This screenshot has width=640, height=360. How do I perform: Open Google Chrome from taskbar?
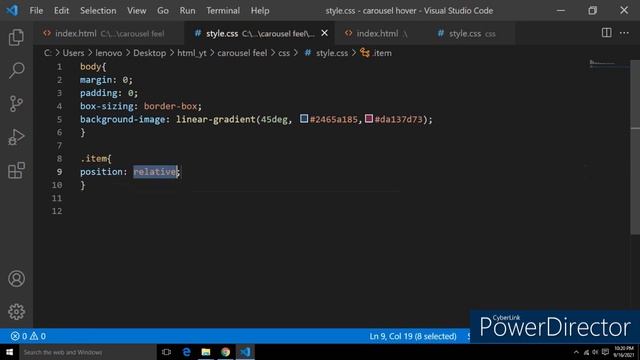click(225, 352)
